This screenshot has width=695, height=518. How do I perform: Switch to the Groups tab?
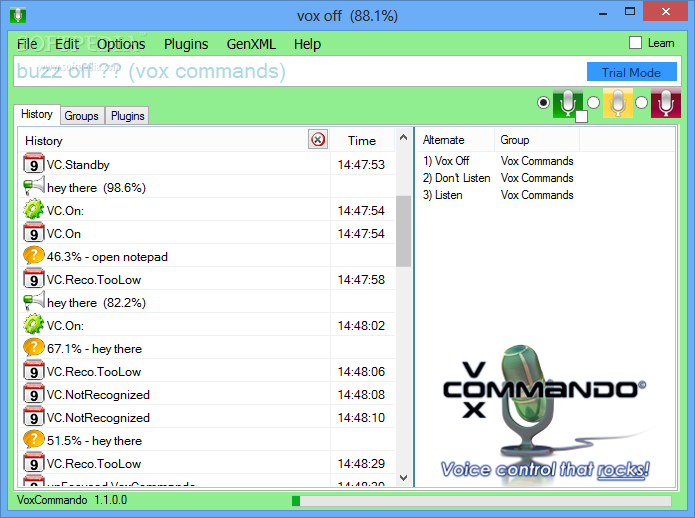[x=82, y=116]
